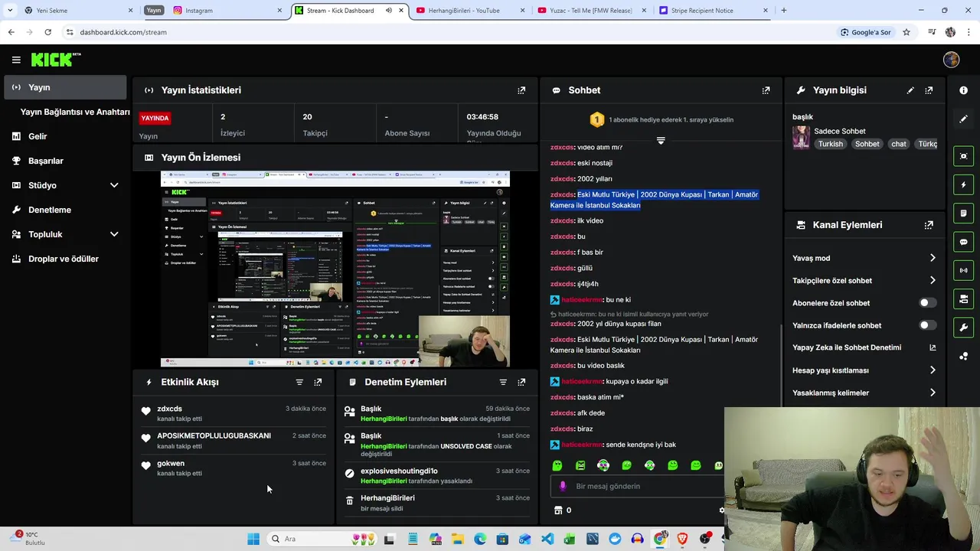Open Yavaş mod options
The image size is (980, 551).
coord(864,258)
